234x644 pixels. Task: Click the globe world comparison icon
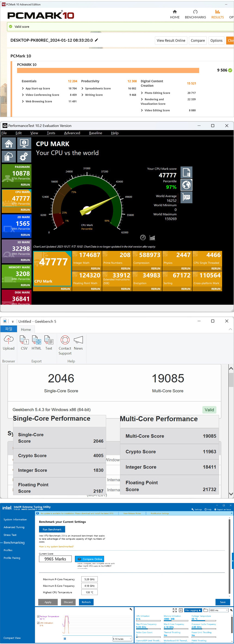(186, 185)
